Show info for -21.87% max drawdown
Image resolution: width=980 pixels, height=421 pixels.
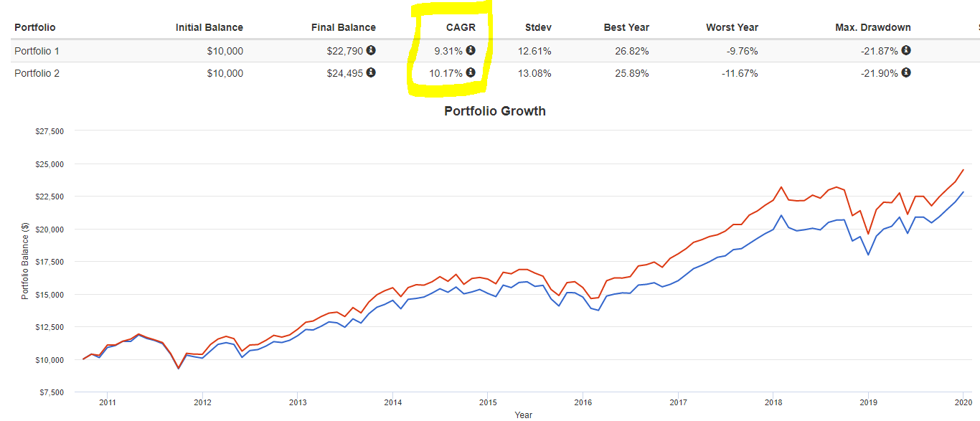906,50
